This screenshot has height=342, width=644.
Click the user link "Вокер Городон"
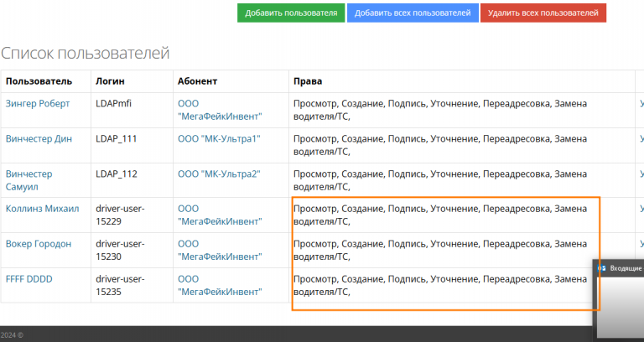[39, 244]
